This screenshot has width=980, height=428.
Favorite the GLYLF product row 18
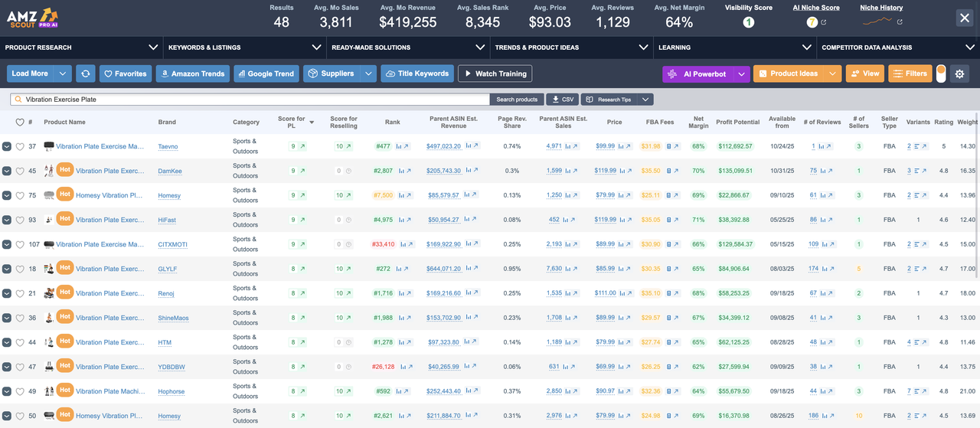click(20, 269)
